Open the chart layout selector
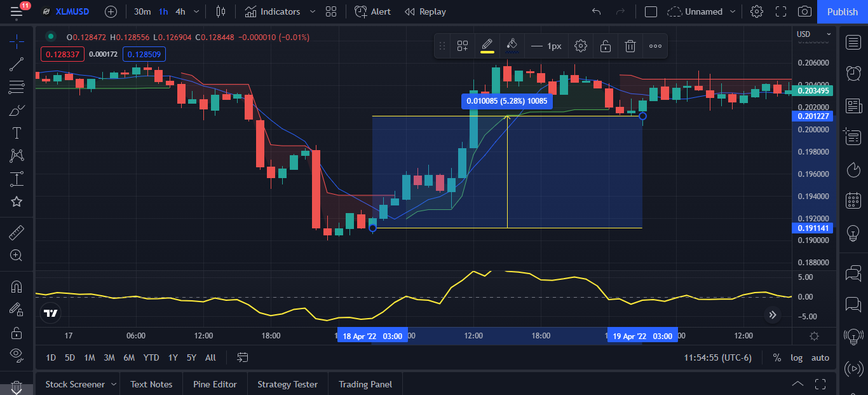The image size is (868, 395). point(651,11)
